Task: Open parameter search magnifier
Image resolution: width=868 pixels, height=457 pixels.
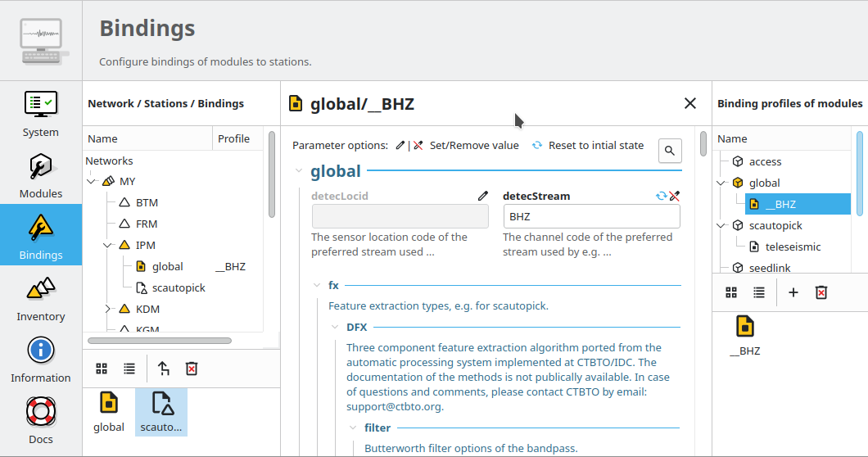Action: [670, 151]
